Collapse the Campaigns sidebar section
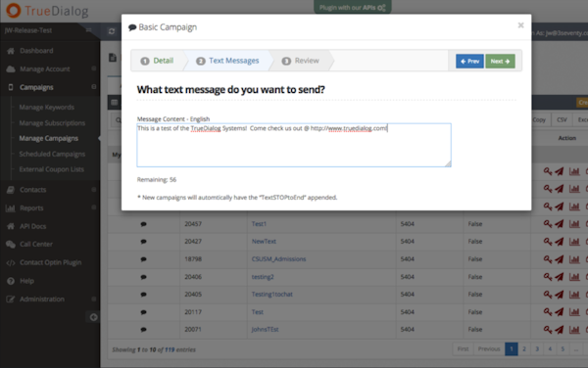Image resolution: width=588 pixels, height=368 pixels. tap(93, 87)
